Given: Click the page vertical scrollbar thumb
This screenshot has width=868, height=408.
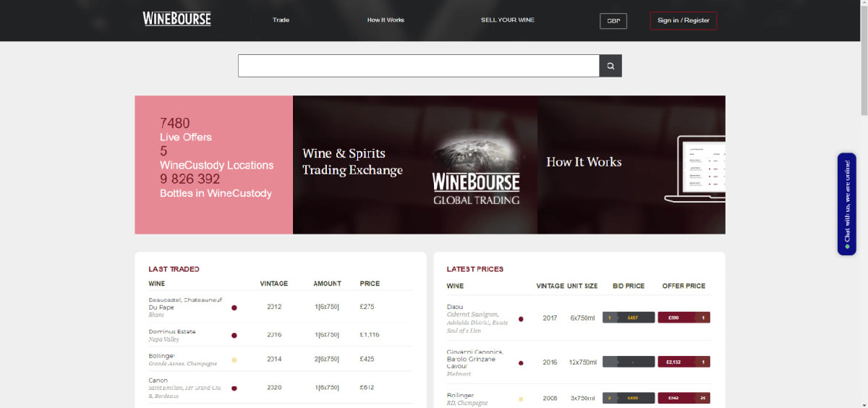Looking at the screenshot, I should [x=864, y=61].
